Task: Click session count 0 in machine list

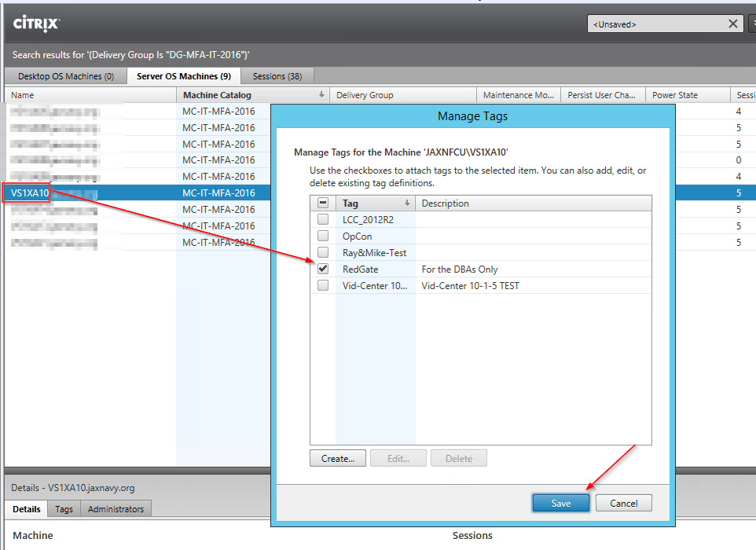Action: pyautogui.click(x=738, y=160)
